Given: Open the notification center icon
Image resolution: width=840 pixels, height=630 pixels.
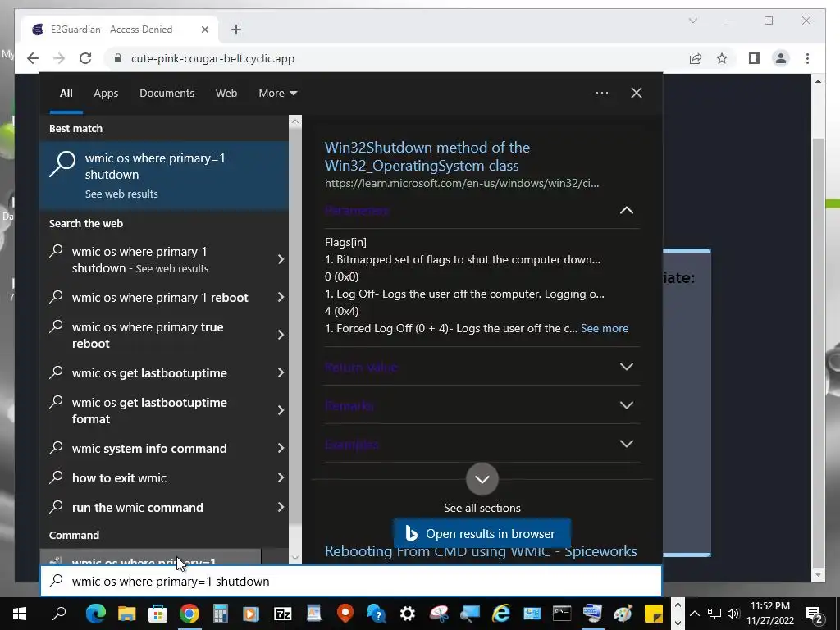Looking at the screenshot, I should coord(815,614).
